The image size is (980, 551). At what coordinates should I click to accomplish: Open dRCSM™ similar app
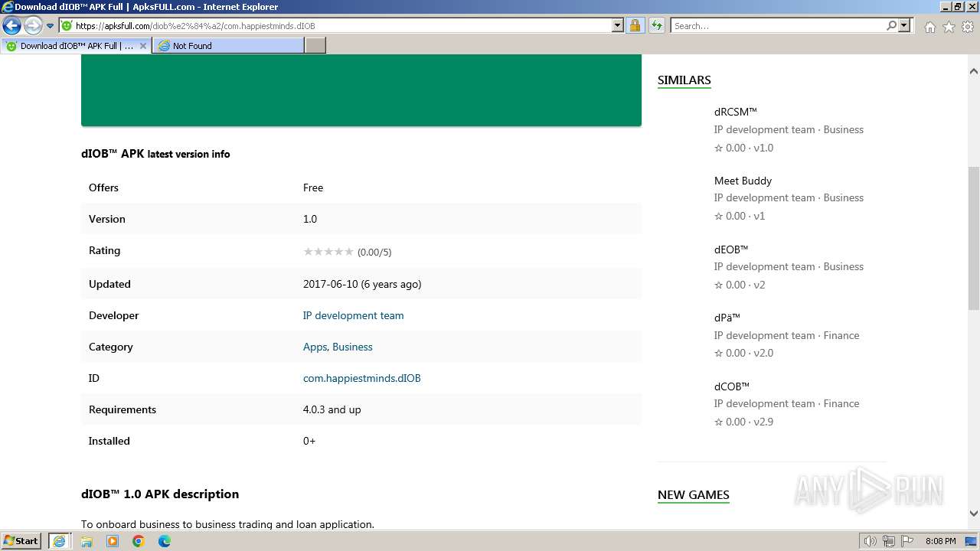[x=736, y=112]
